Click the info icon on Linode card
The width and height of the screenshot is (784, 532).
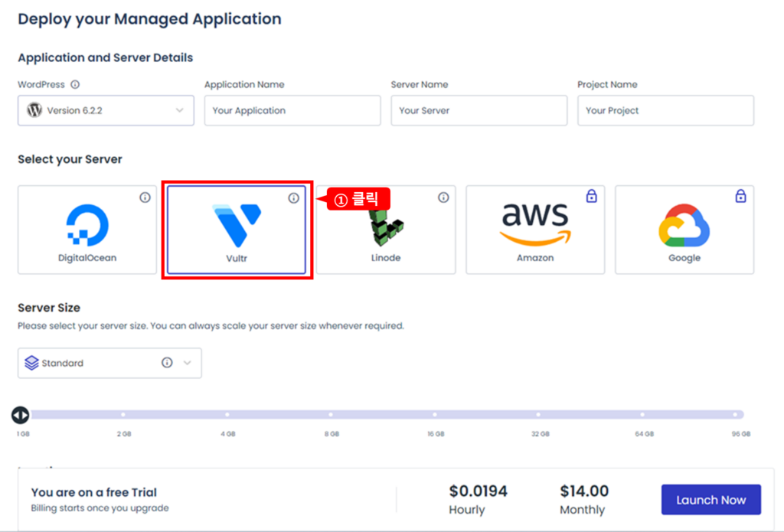pos(443,197)
